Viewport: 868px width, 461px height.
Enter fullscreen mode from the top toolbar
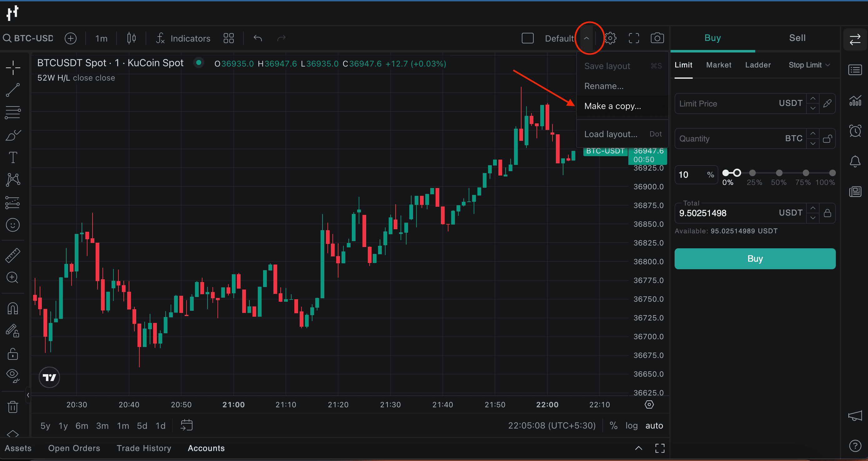634,38
